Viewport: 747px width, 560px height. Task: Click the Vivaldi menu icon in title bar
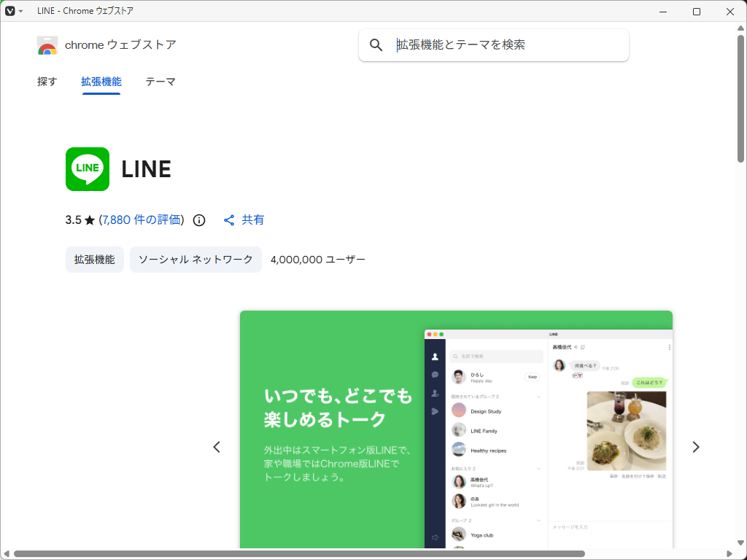10,11
